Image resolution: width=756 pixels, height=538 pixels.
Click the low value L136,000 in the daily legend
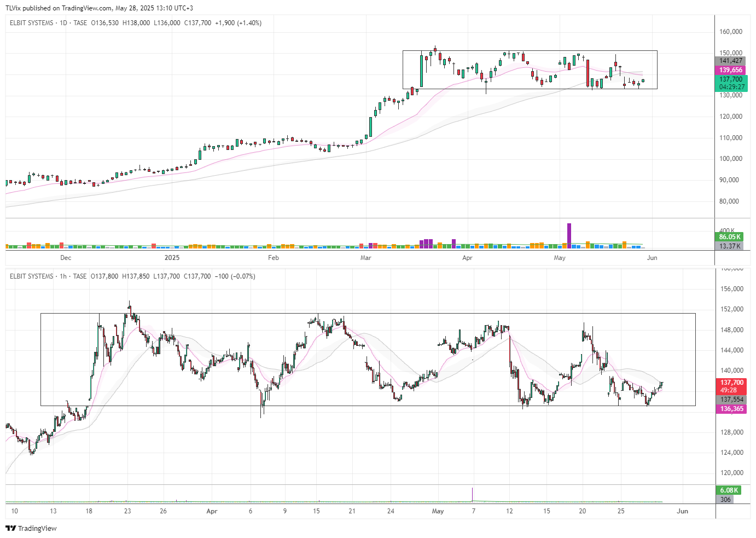pyautogui.click(x=167, y=23)
